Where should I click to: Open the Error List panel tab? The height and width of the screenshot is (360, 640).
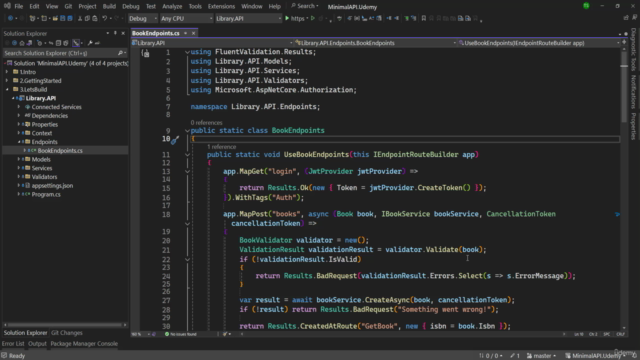pyautogui.click(x=13, y=344)
